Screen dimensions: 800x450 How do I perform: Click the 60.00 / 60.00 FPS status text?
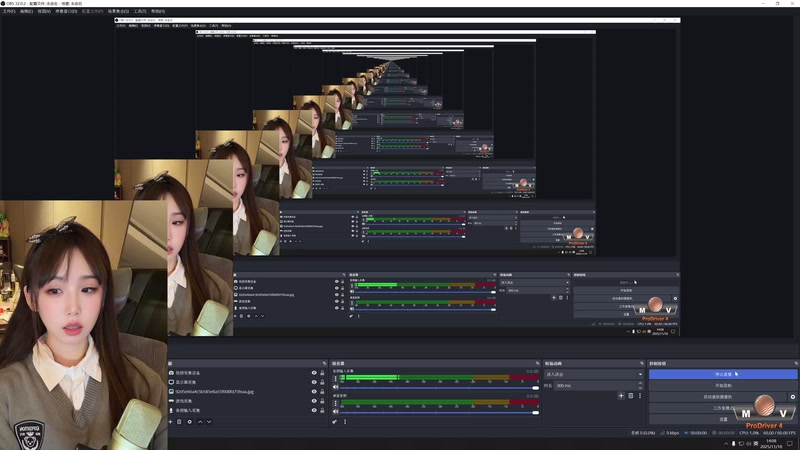[779, 433]
